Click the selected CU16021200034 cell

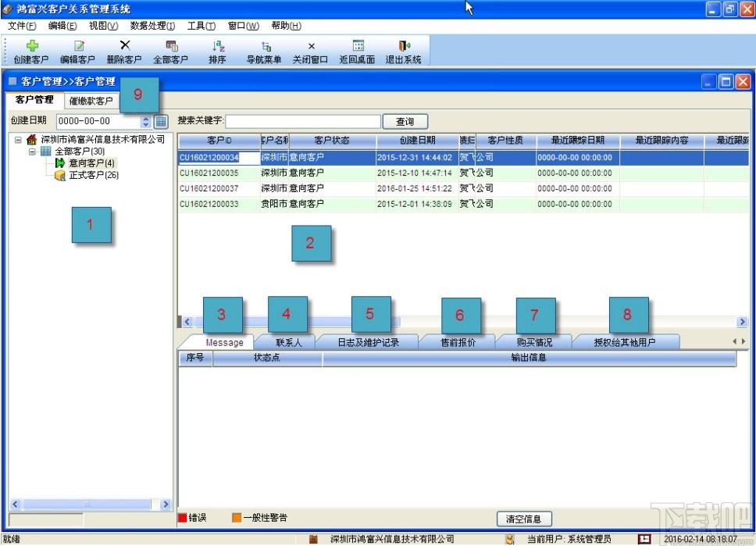pos(219,158)
